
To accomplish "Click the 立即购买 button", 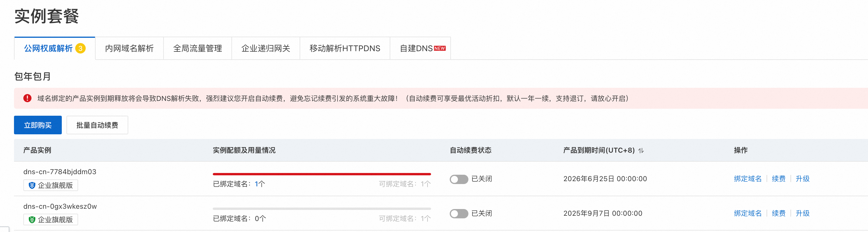I will [38, 125].
